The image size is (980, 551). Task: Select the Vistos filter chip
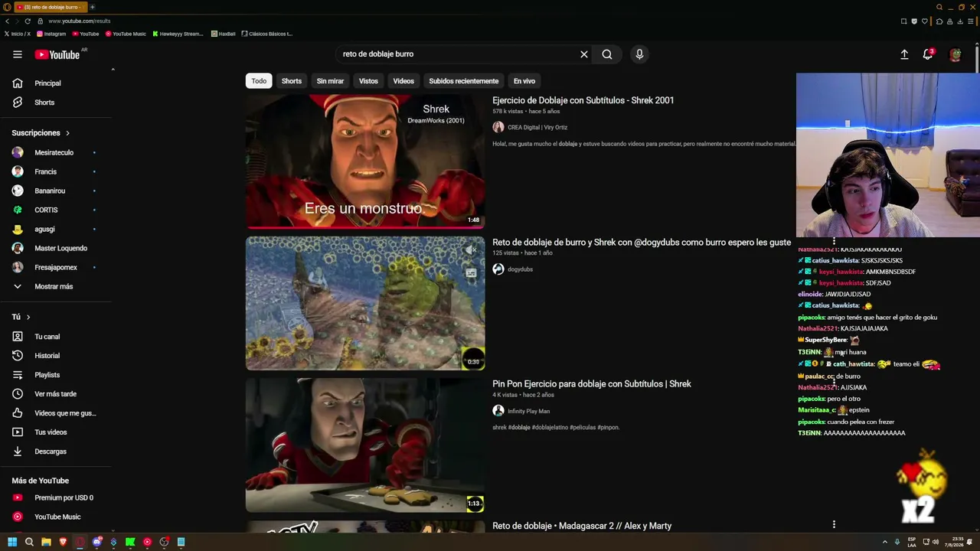pyautogui.click(x=368, y=81)
